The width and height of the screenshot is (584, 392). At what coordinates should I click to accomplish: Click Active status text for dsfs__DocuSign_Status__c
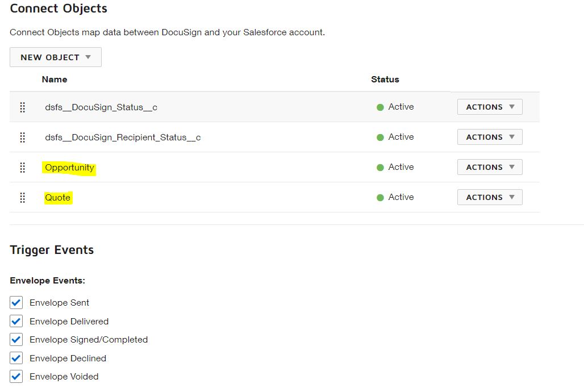(x=401, y=107)
